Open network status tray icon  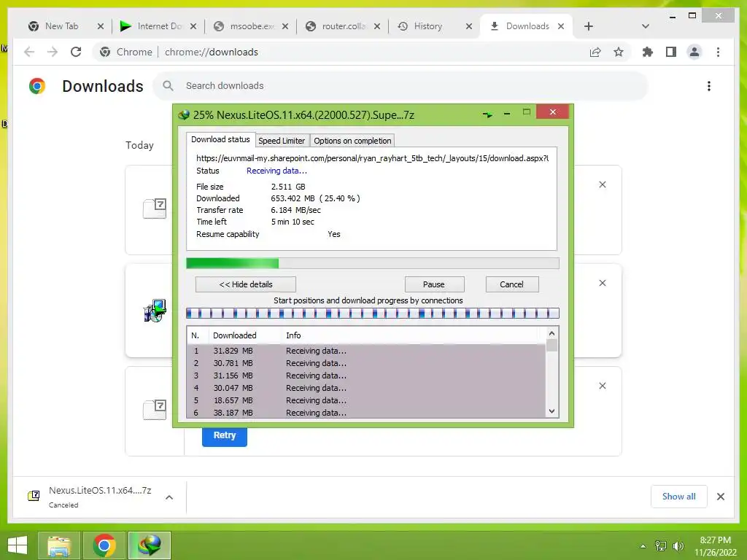pos(660,545)
